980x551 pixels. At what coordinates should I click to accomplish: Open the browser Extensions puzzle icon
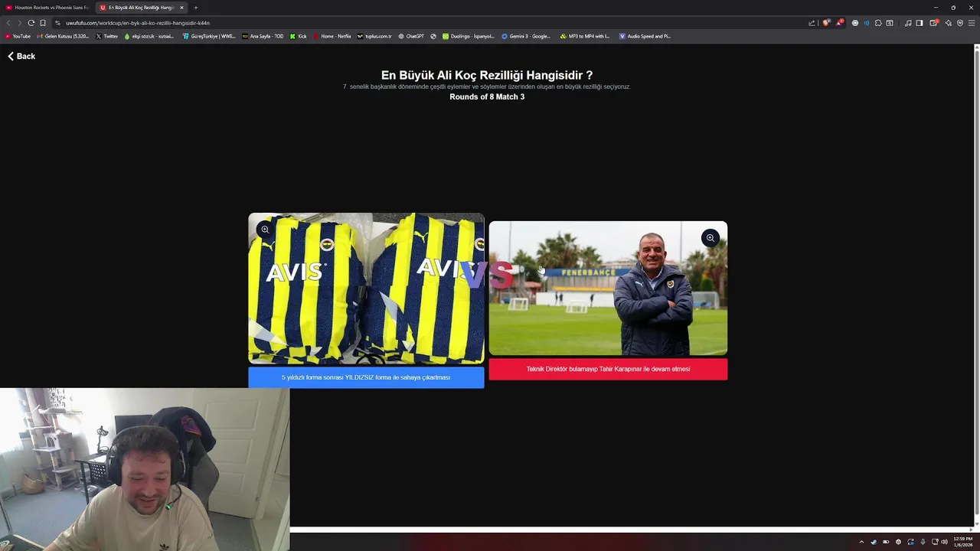[x=878, y=23]
